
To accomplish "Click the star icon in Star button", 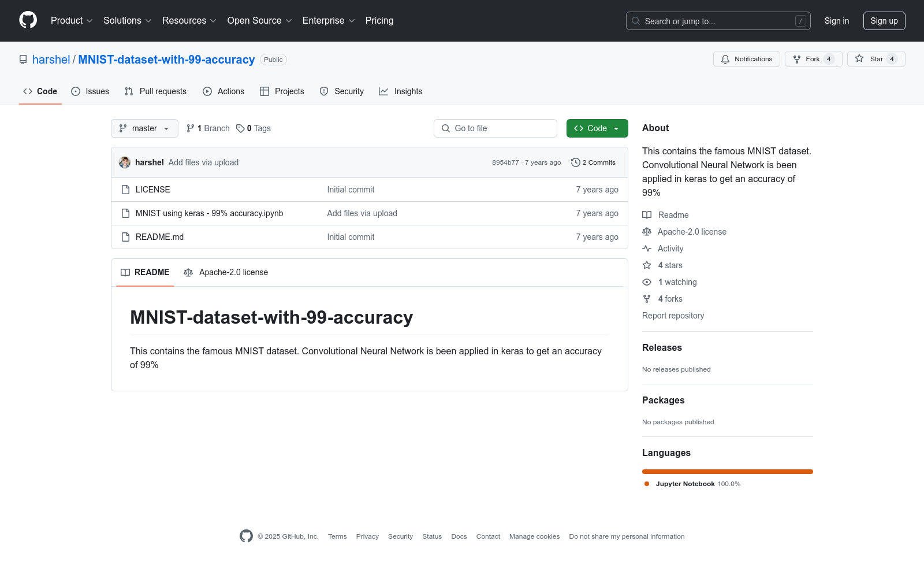I will [x=859, y=59].
